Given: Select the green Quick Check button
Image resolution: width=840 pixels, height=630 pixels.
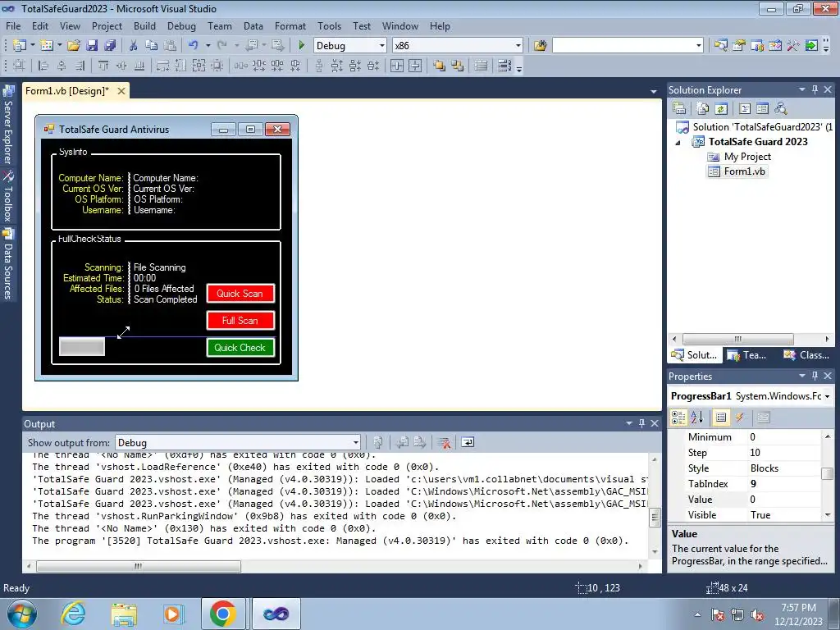Looking at the screenshot, I should [x=240, y=348].
